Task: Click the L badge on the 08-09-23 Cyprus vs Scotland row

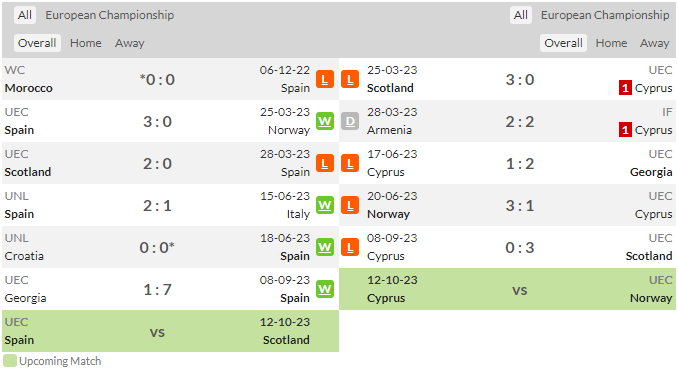Action: [x=350, y=247]
